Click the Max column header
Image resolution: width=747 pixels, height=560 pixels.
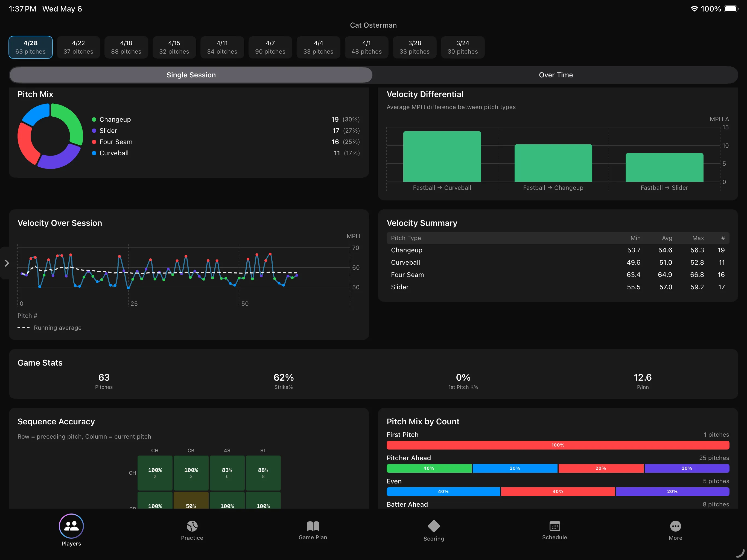point(698,238)
